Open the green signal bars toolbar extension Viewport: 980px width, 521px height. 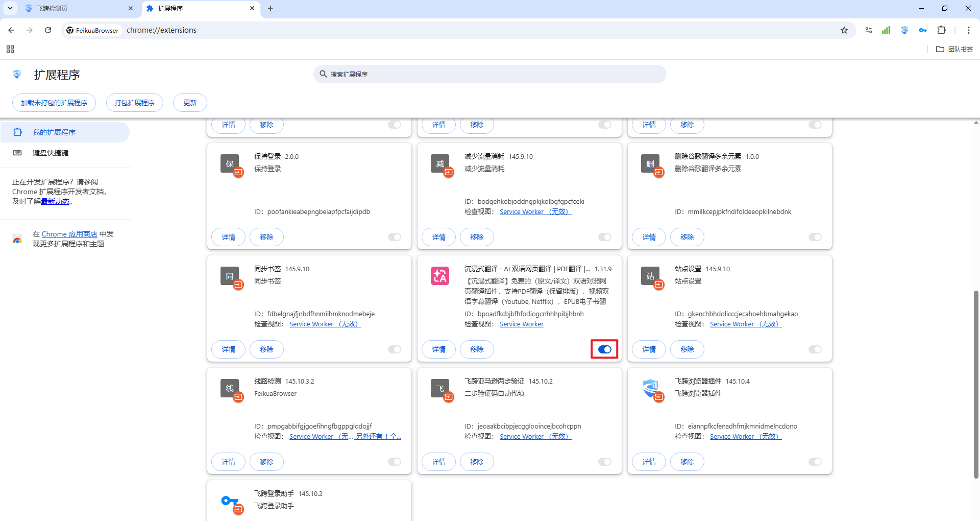click(x=886, y=30)
